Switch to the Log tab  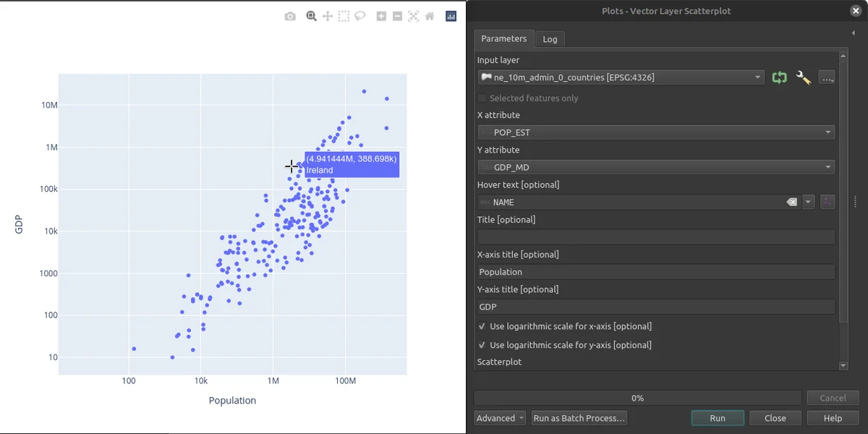[x=550, y=39]
